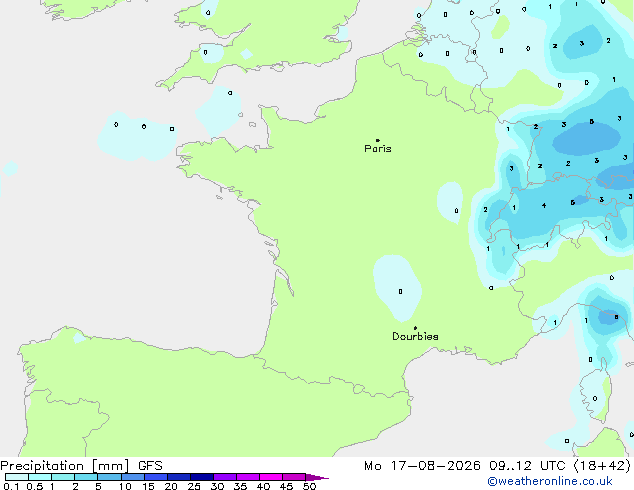Click the '0.5' legend scale value

click(34, 486)
